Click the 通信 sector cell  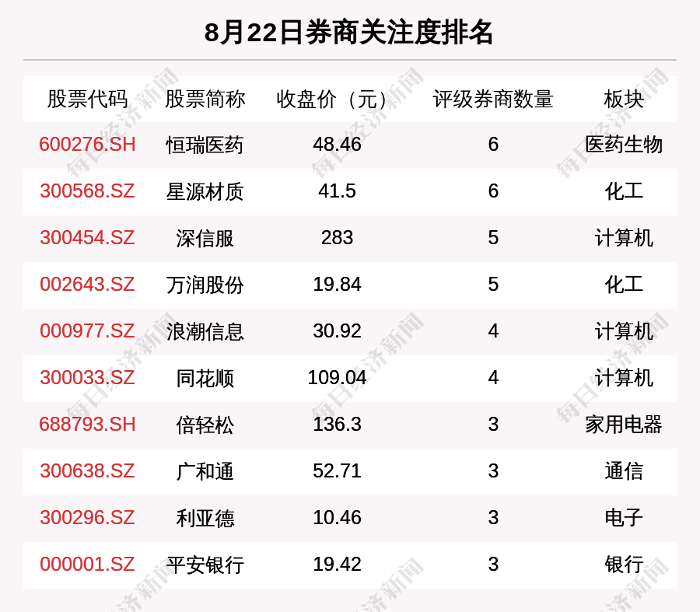click(624, 471)
